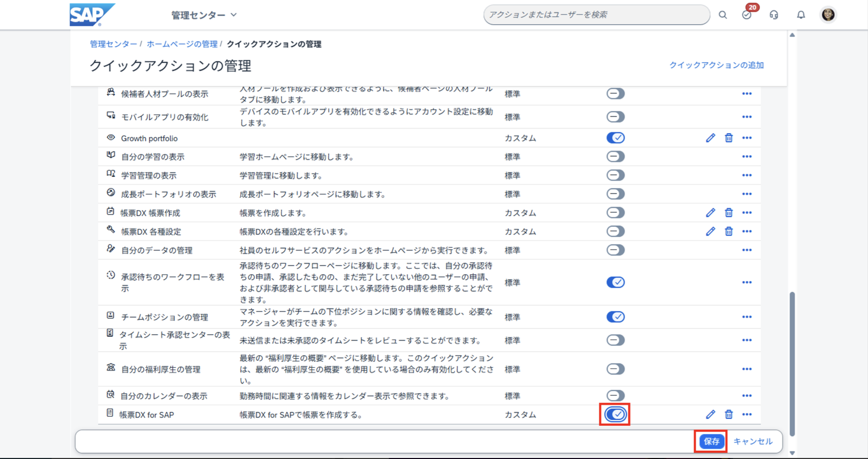The width and height of the screenshot is (868, 459).
Task: Open more options for 学習管理の表示
Action: click(x=746, y=175)
